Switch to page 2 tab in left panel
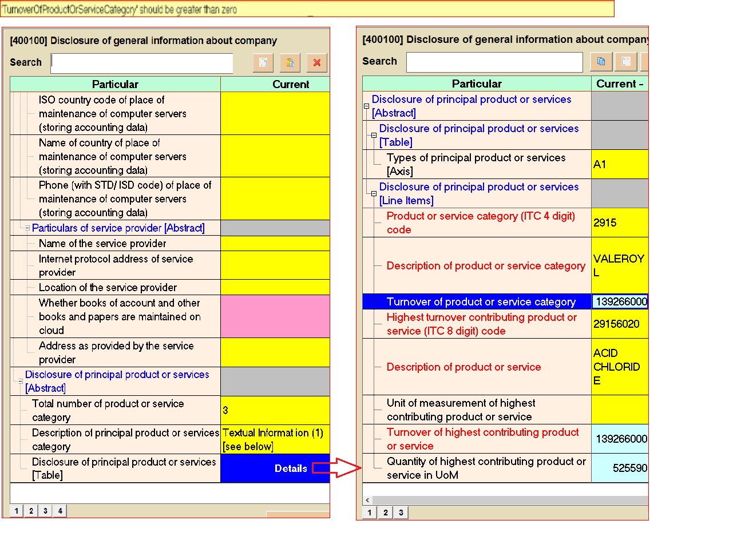729x560 pixels. point(31,511)
